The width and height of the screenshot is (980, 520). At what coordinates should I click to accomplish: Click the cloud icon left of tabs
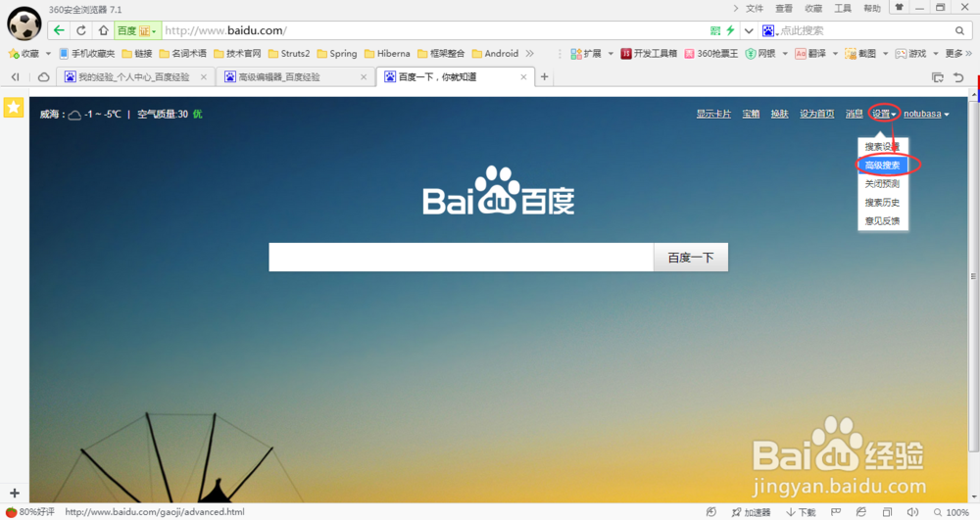(43, 76)
